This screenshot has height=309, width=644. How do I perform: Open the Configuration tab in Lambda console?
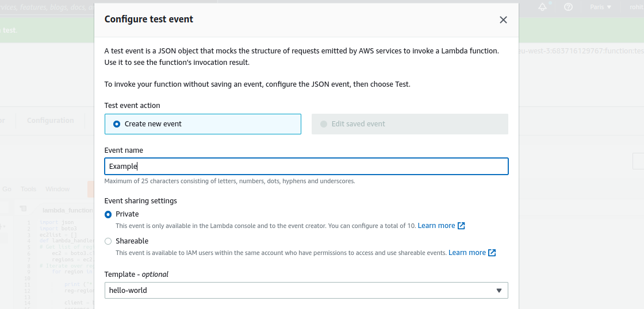tap(51, 120)
